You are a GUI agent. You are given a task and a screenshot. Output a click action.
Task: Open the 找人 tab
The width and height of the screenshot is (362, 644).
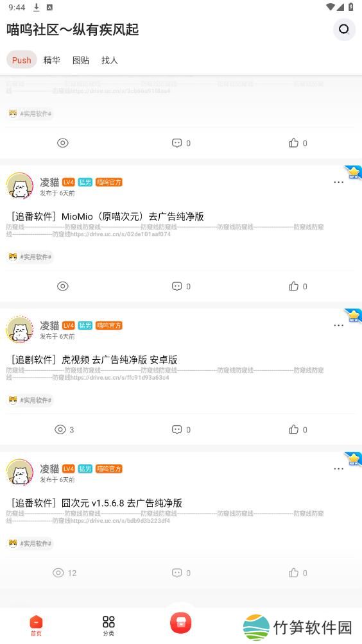pos(109,60)
